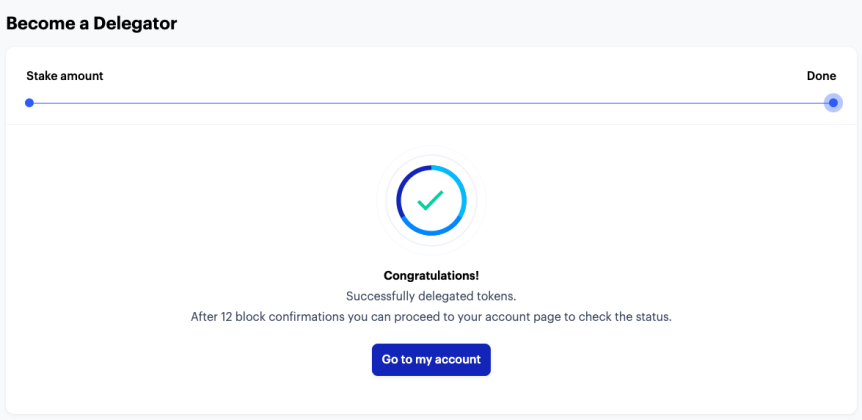Click the Congratulations! heading text
The image size is (862, 420).
(431, 275)
